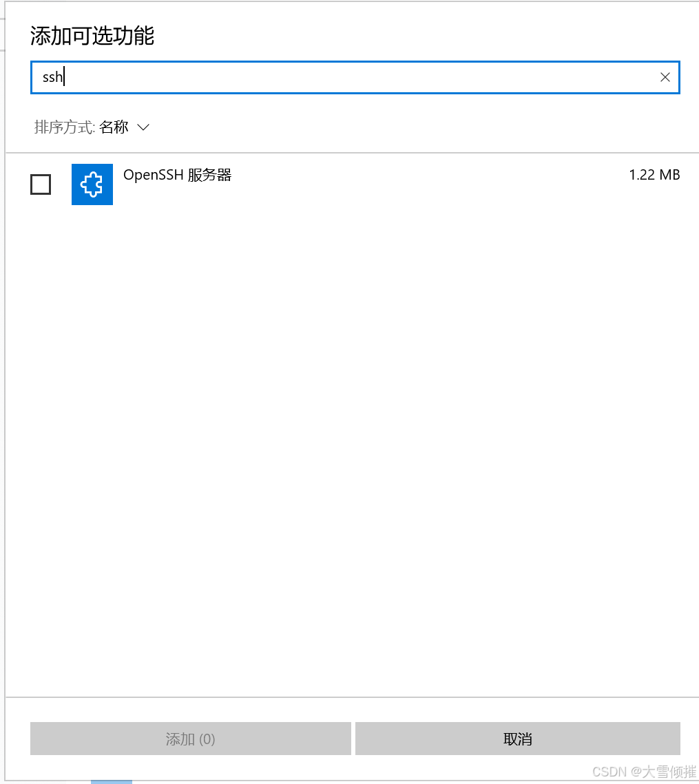Click the OpenSSH puzzle piece feature icon
This screenshot has height=784, width=699.
point(92,184)
